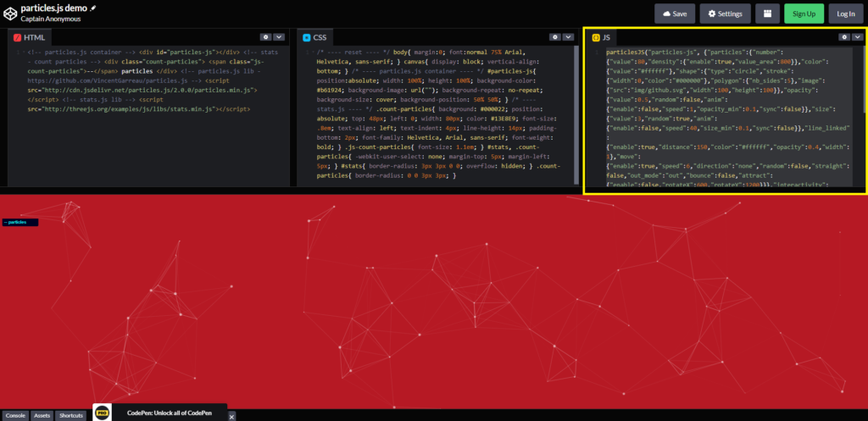Open the Console panel
Screen dimensions: 868x421
click(15, 415)
